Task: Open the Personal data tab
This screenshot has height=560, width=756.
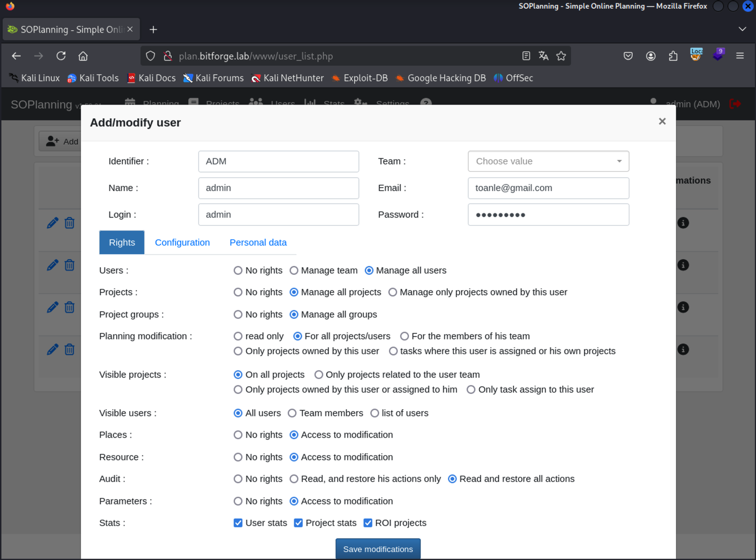Action: click(x=258, y=242)
